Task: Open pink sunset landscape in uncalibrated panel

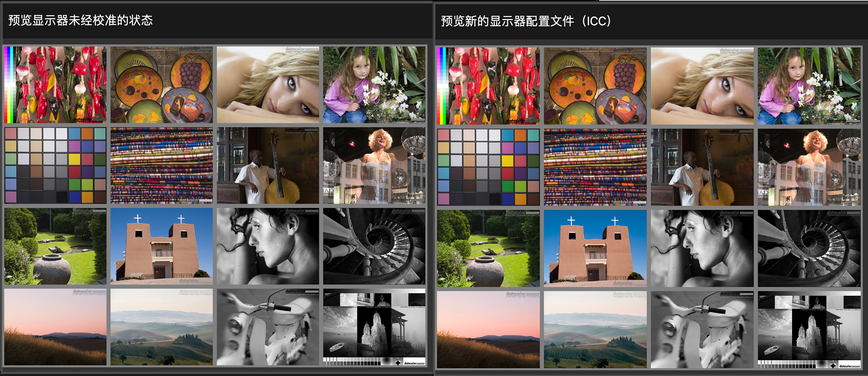Action: 55,327
